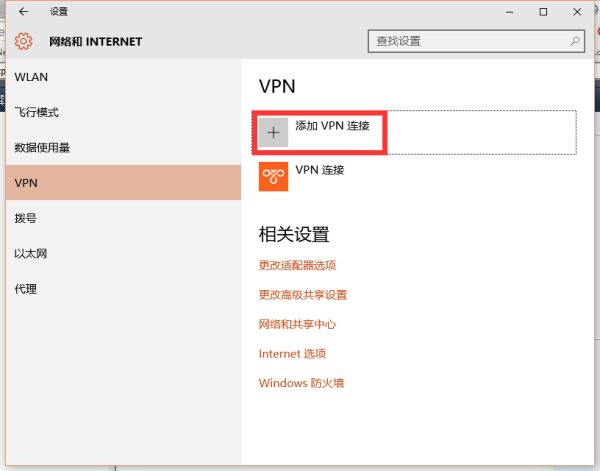This screenshot has width=600, height=471.
Task: Minimize the settings window
Action: (509, 12)
